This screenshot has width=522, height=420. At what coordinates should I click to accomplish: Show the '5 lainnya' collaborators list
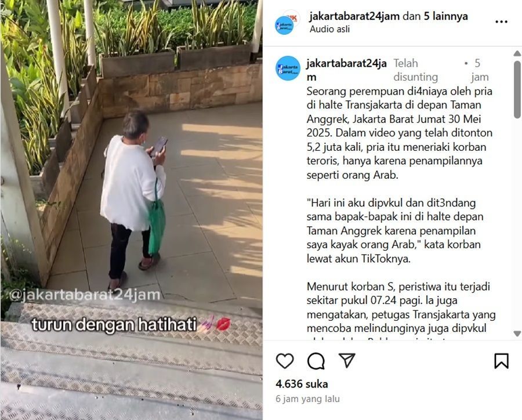point(446,16)
